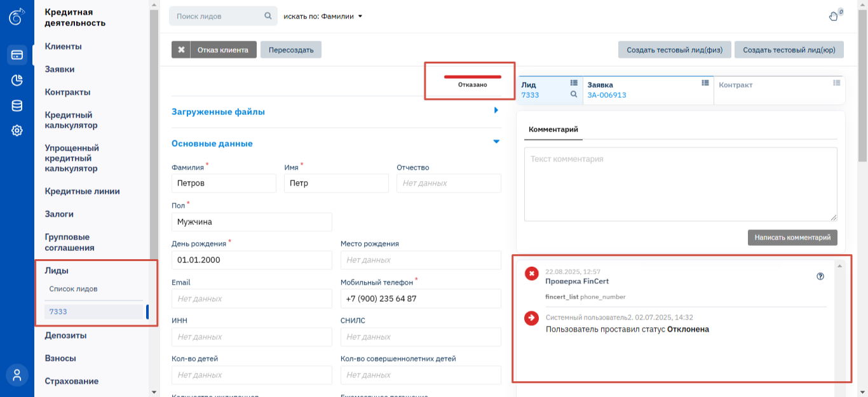The height and width of the screenshot is (397, 868).
Task: Open the 'искать по: Фамилии' dropdown
Action: pyautogui.click(x=323, y=17)
